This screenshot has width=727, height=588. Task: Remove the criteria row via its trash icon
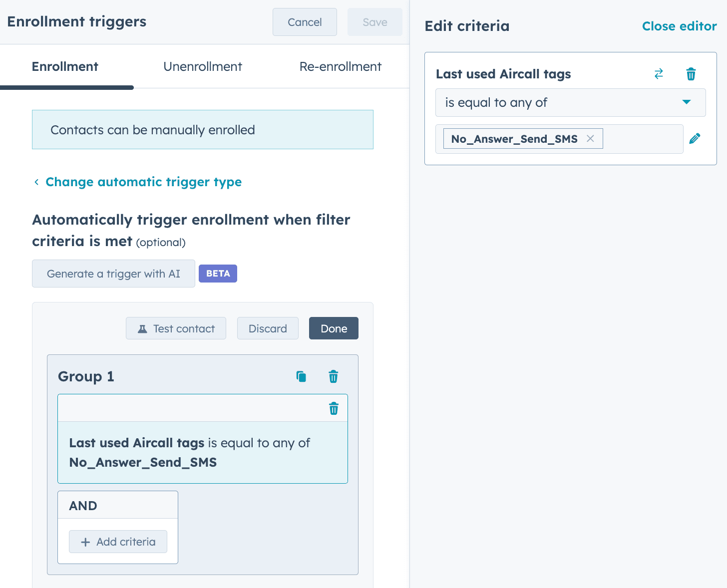[333, 408]
